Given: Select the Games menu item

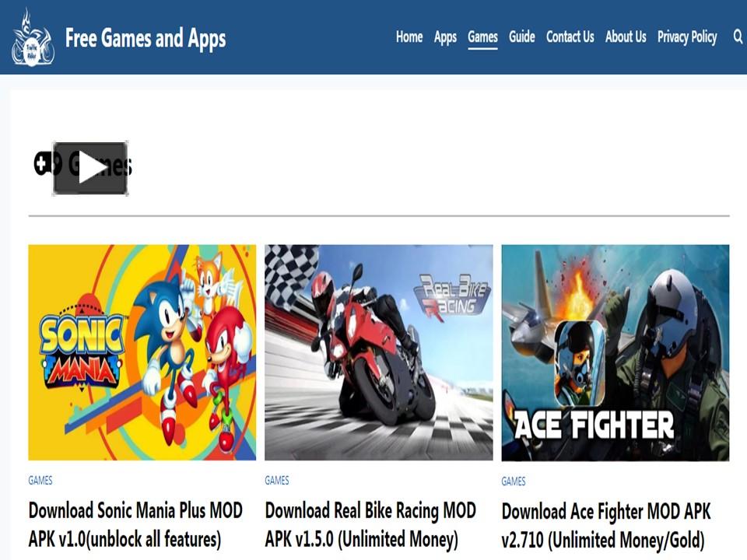Looking at the screenshot, I should [482, 37].
